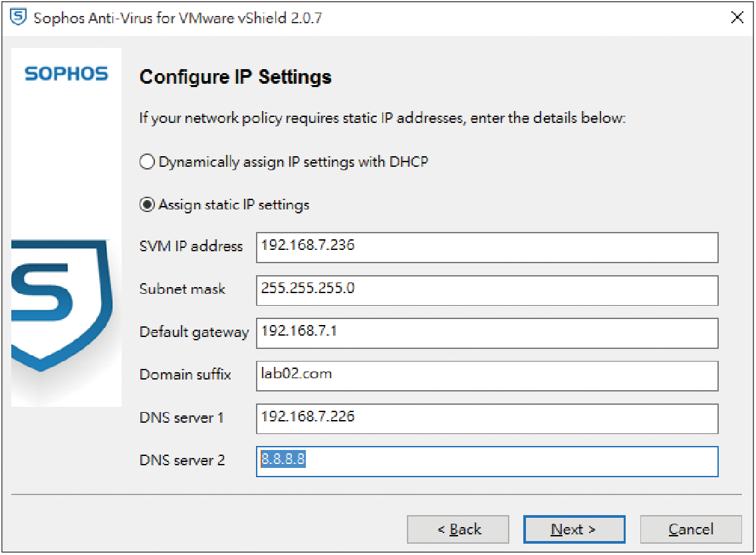Click the Domain suffix label

click(185, 374)
